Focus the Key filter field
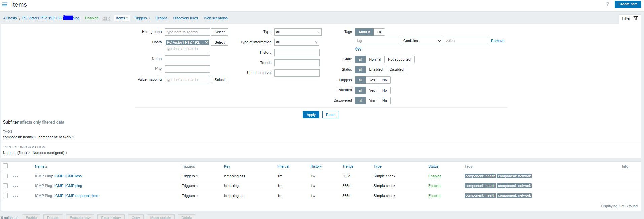644x219 pixels. pyautogui.click(x=187, y=69)
